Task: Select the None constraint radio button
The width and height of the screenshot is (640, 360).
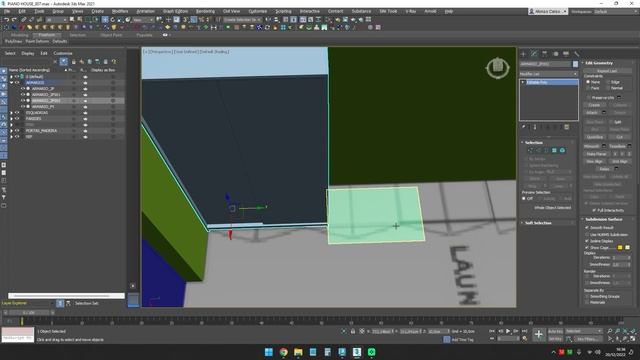Action: 588,82
